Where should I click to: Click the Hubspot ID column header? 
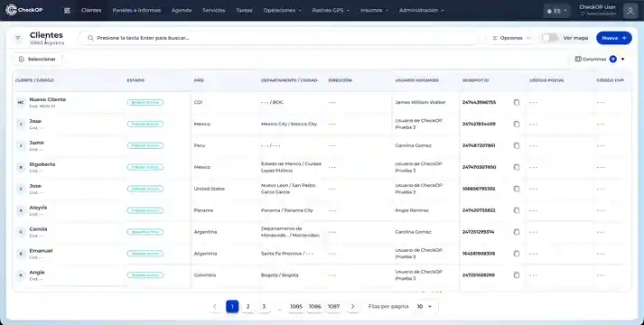click(475, 80)
